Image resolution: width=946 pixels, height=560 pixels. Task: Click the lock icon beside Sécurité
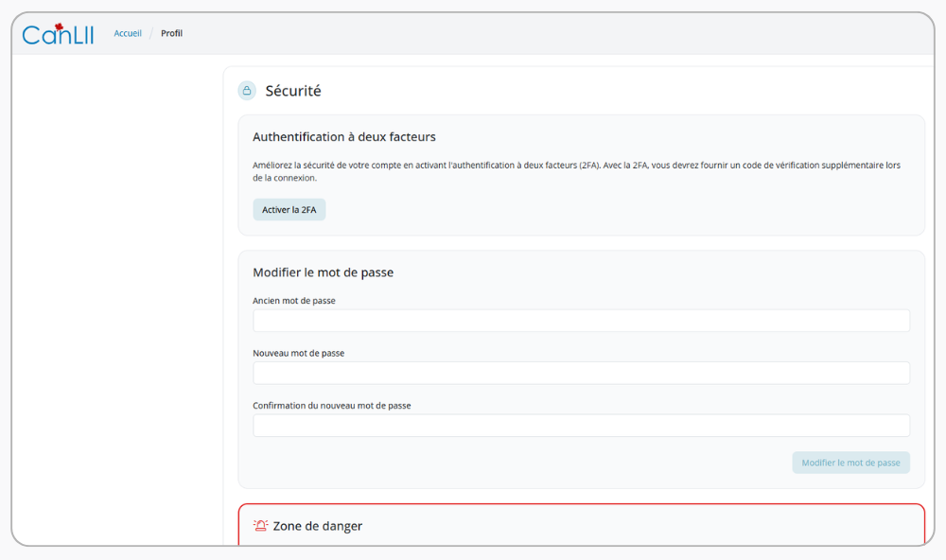click(247, 91)
